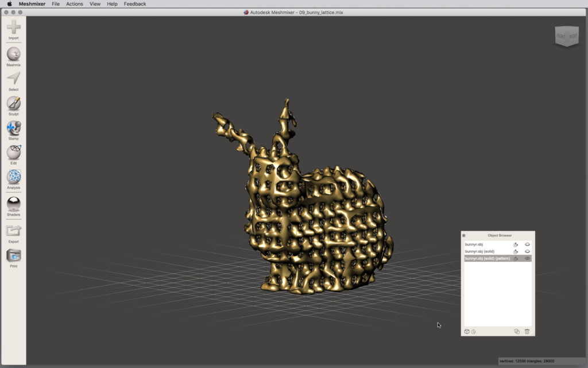Screen dimensions: 588x368
Task: Activate the Select tool
Action: [14, 79]
